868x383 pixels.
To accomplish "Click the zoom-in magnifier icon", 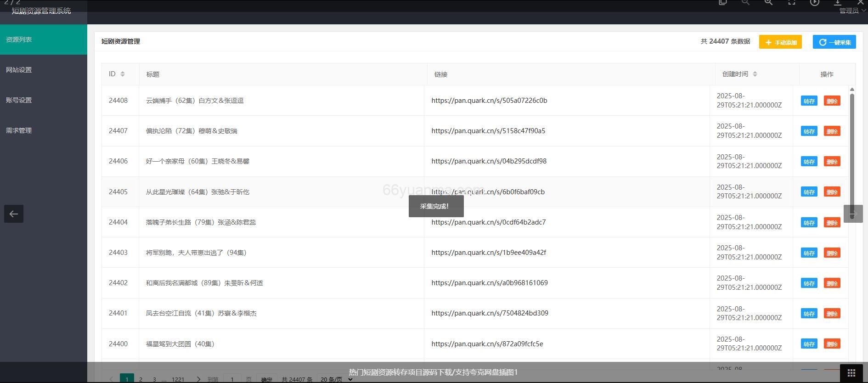I will click(x=768, y=3).
